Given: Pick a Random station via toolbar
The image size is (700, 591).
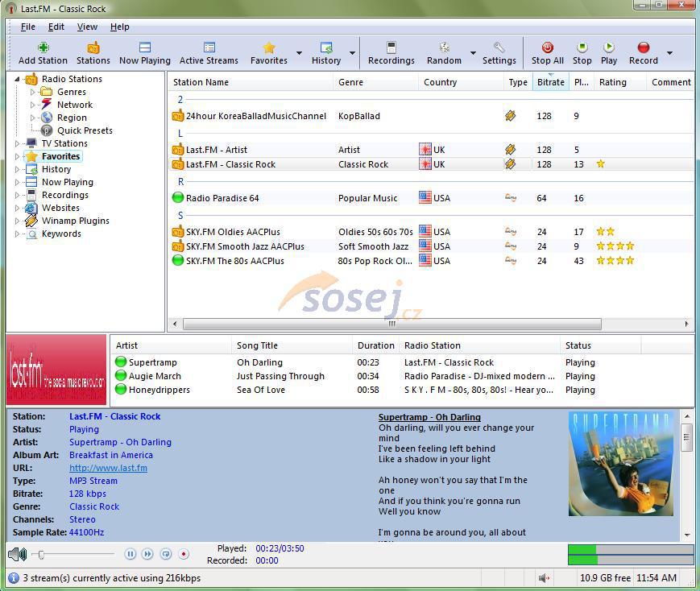Looking at the screenshot, I should tap(444, 54).
